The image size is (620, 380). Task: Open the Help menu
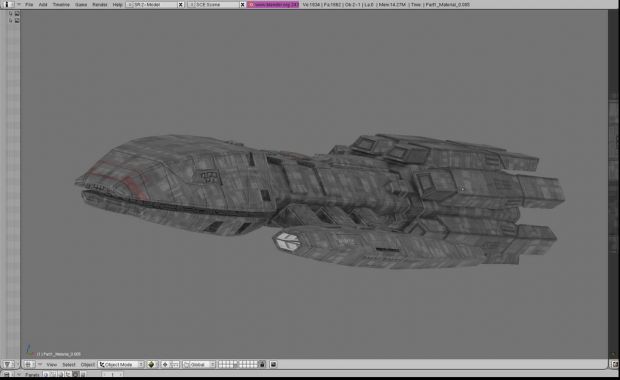pyautogui.click(x=117, y=5)
